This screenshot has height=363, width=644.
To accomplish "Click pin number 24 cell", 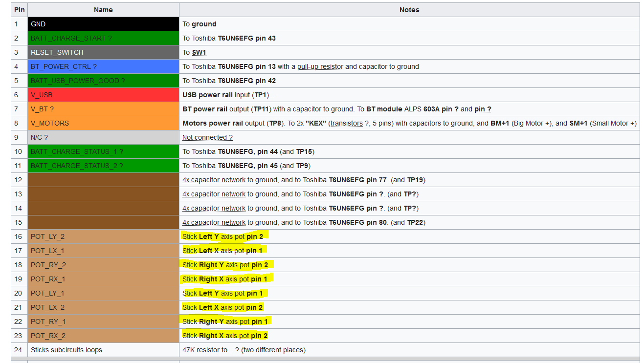I will [x=20, y=350].
